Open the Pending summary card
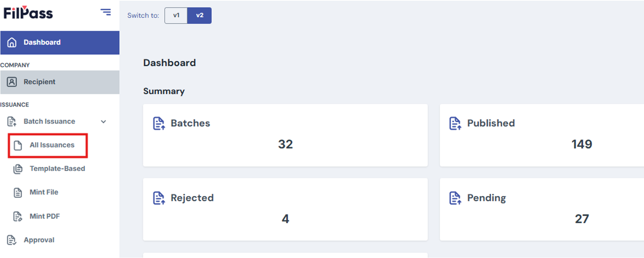 541,210
